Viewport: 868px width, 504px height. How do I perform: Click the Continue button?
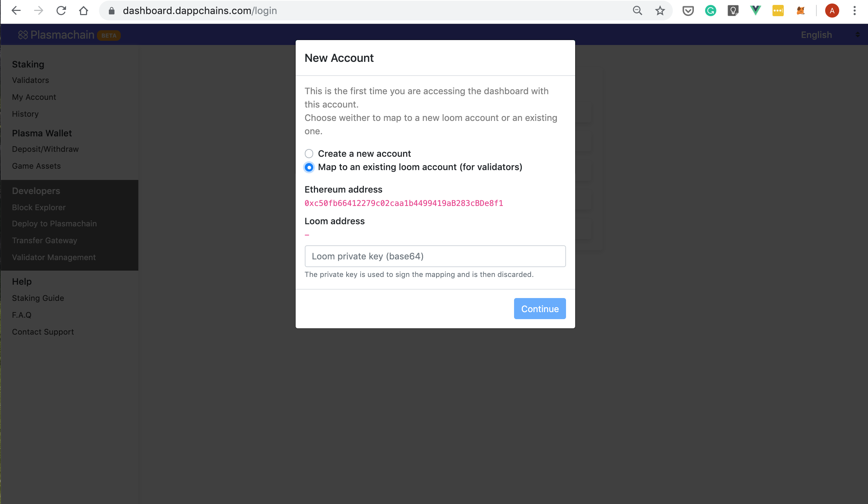point(540,309)
